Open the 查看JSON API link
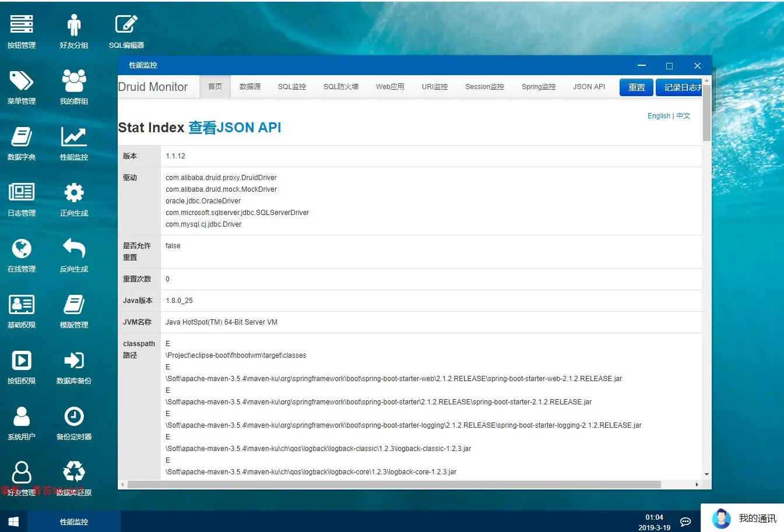The height and width of the screenshot is (532, 784). [235, 128]
